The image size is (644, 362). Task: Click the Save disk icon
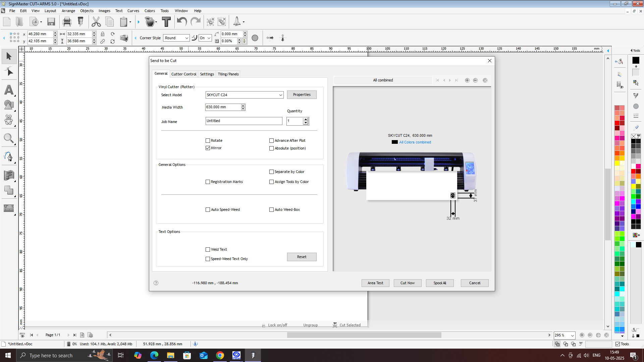51,22
